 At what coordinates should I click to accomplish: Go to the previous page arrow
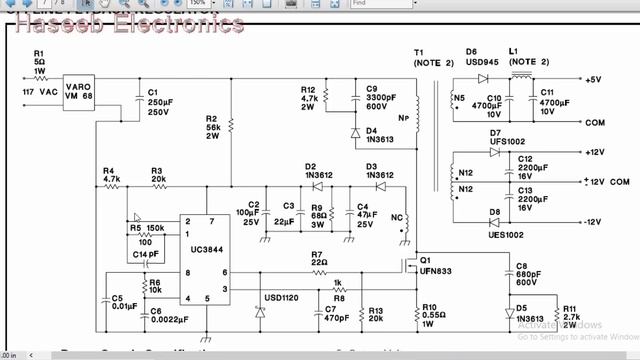tap(10, 3)
